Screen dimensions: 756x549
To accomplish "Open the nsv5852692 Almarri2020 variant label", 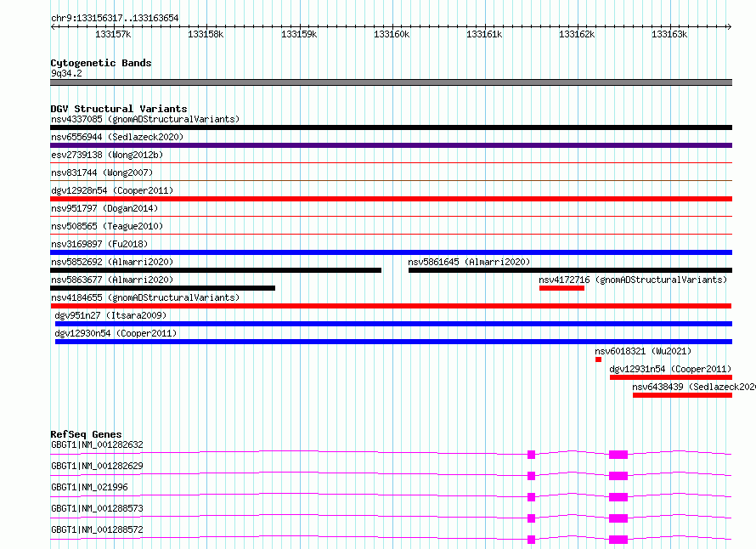I will tap(112, 262).
